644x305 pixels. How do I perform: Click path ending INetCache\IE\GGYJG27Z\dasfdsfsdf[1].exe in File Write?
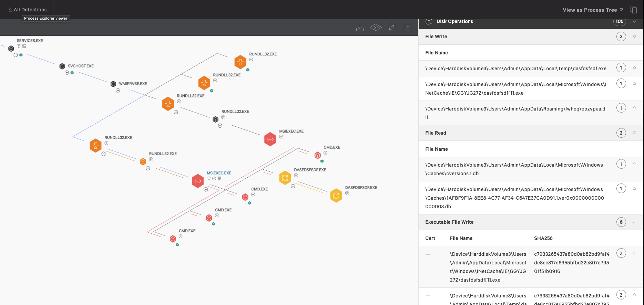click(x=516, y=88)
